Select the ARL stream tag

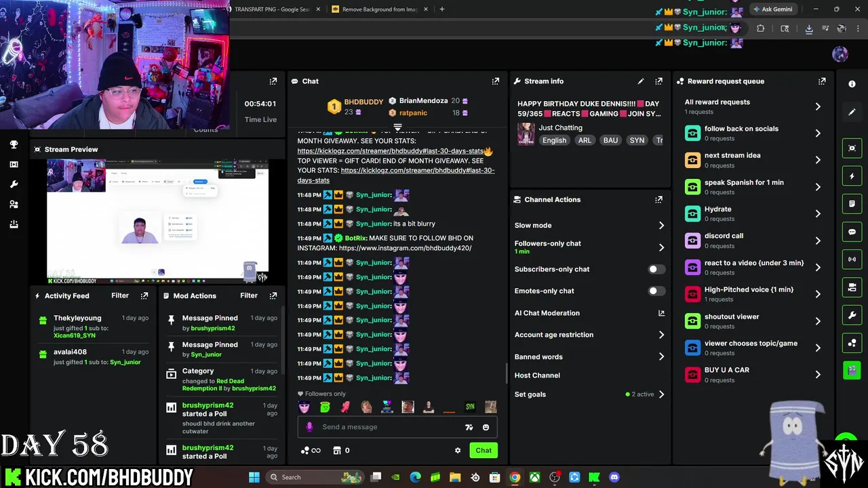point(585,140)
